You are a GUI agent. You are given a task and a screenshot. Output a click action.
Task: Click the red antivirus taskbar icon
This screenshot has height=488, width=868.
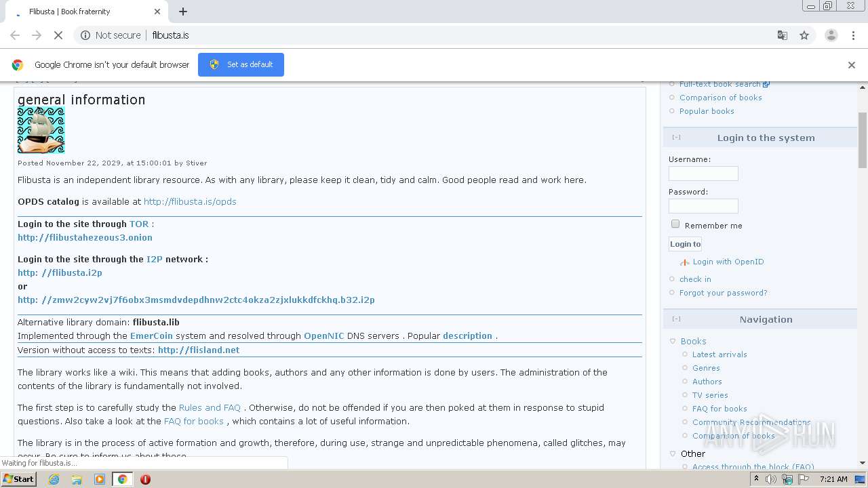145,479
